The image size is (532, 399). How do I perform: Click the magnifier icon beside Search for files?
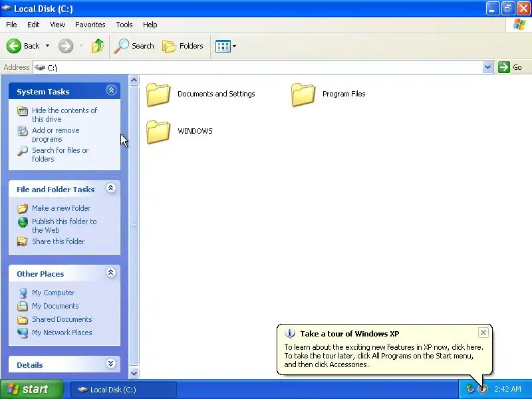coord(23,151)
